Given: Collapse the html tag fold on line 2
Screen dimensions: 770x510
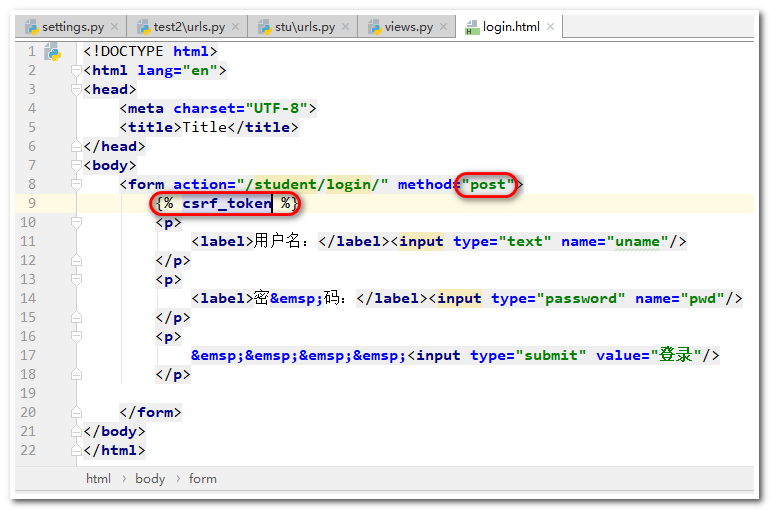Looking at the screenshot, I should pos(76,71).
